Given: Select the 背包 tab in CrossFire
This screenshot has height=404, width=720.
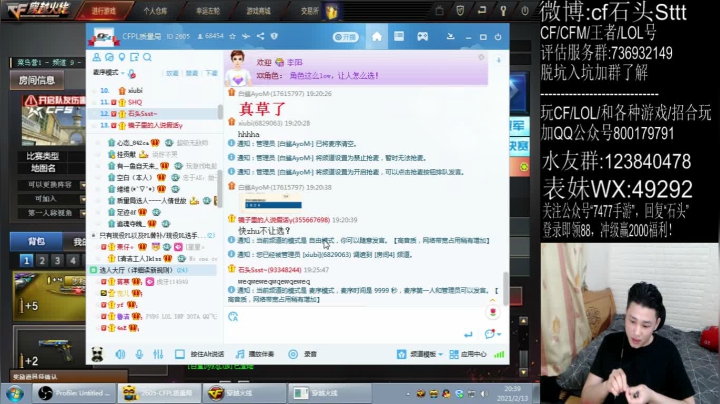Looking at the screenshot, I should [36, 241].
